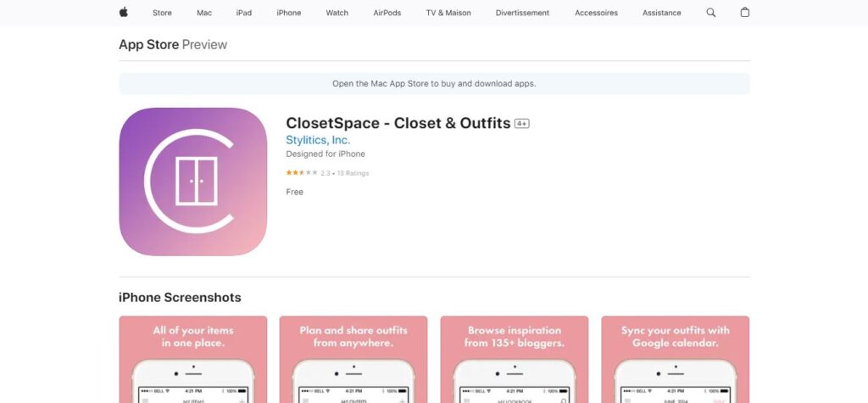Open the Stylitics, Inc. developer link
The height and width of the screenshot is (403, 868).
(318, 140)
